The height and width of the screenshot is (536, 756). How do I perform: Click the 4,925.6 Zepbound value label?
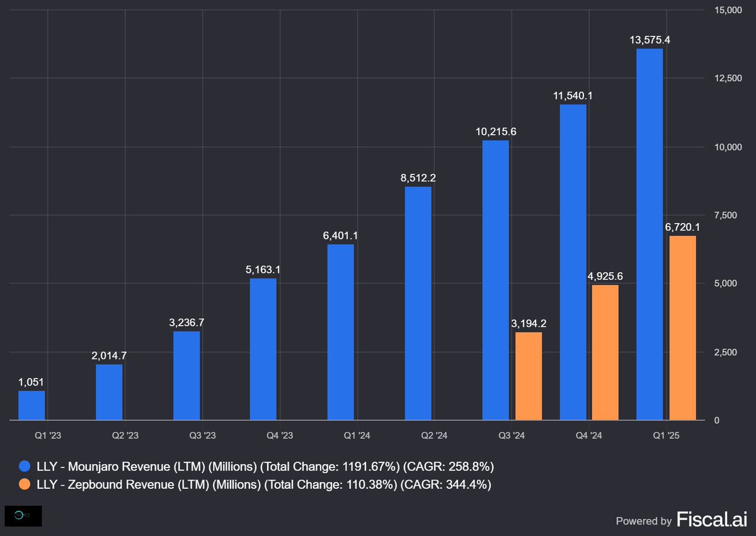click(x=605, y=276)
